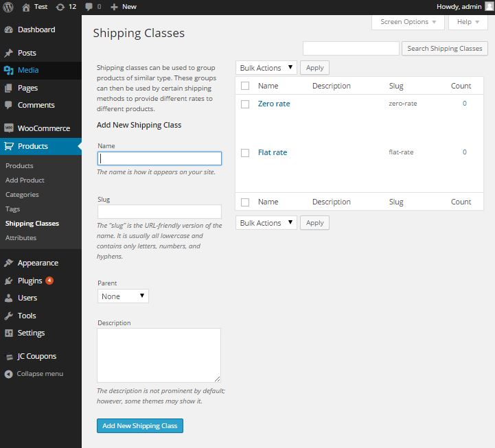This screenshot has width=495, height=448.
Task: Click the JC Coupons icon
Action: pyautogui.click(x=9, y=357)
